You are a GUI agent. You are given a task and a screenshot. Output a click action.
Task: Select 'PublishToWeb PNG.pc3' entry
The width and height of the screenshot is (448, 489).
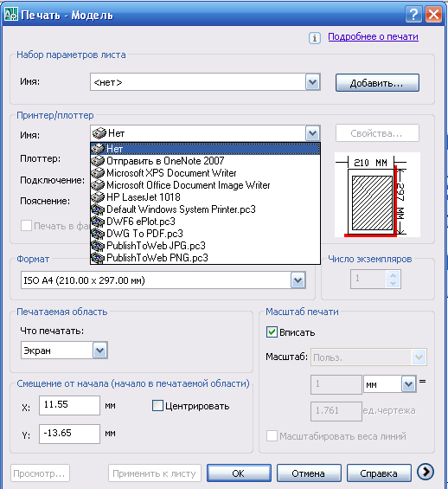205,258
